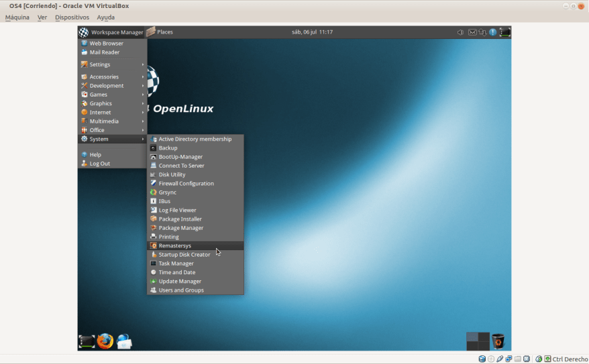Expand the Settings submenu

(112, 64)
